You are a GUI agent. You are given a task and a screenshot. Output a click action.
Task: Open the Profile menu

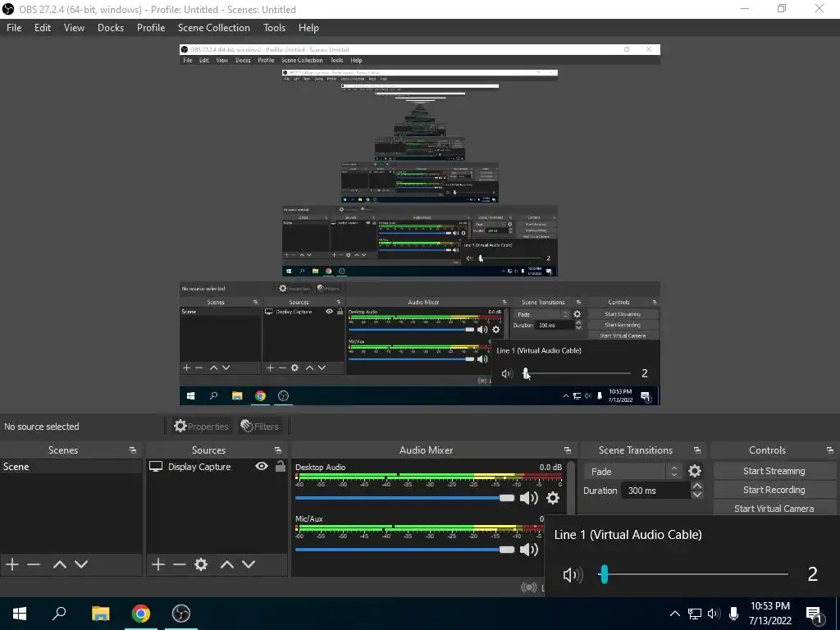[x=151, y=28]
